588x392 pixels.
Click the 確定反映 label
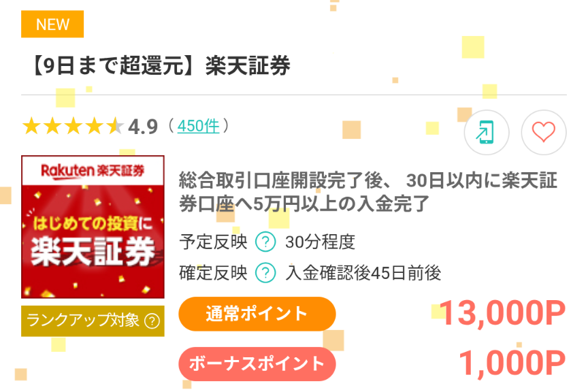213,273
